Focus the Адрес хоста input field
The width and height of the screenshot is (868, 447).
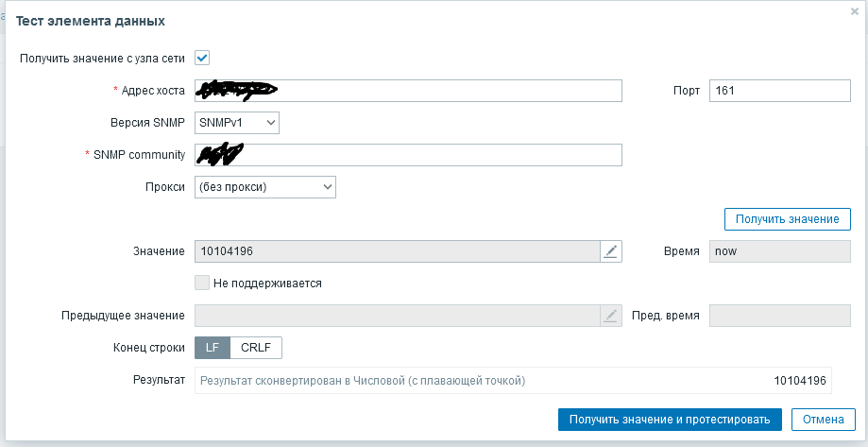pos(408,91)
